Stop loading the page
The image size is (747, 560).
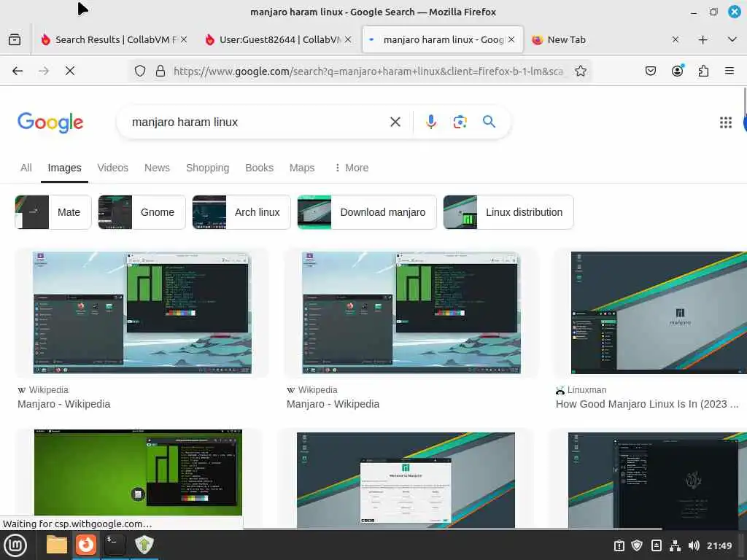click(70, 71)
